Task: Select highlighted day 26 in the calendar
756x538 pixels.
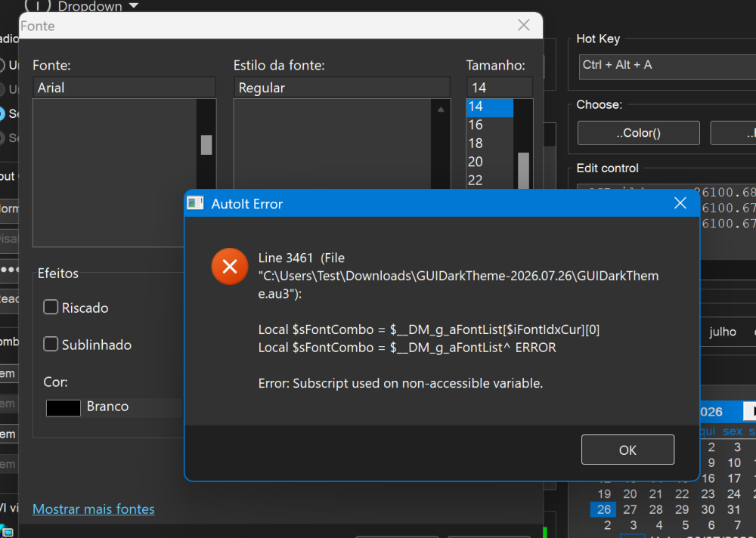Action: point(603,509)
